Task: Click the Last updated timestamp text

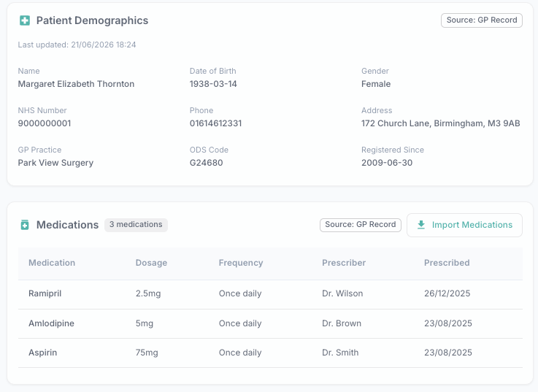Action: point(77,45)
